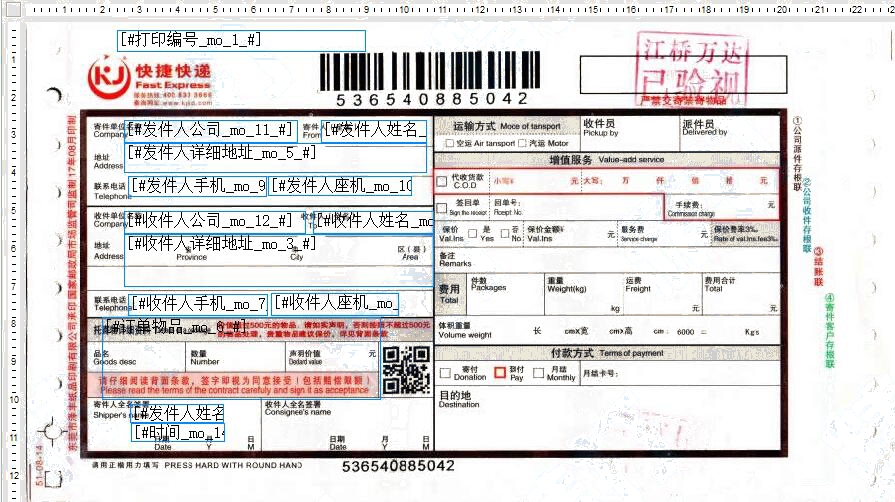Select the 发件人公司_mo_11 field
Screen dimensions: 895x502
211,130
